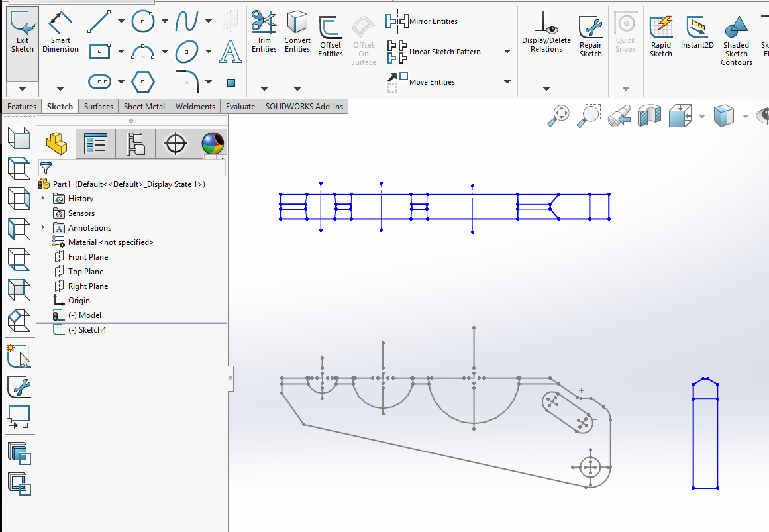
Task: Switch to the Surfaces tab
Action: (99, 107)
